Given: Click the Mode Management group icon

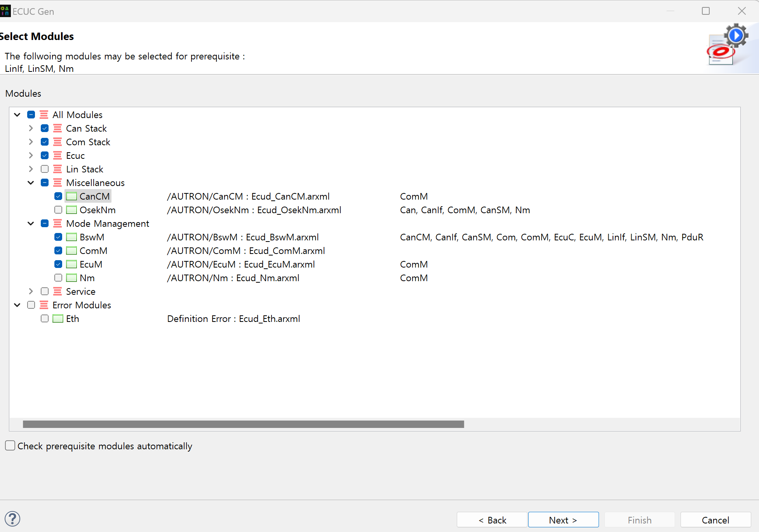Looking at the screenshot, I should click(57, 223).
